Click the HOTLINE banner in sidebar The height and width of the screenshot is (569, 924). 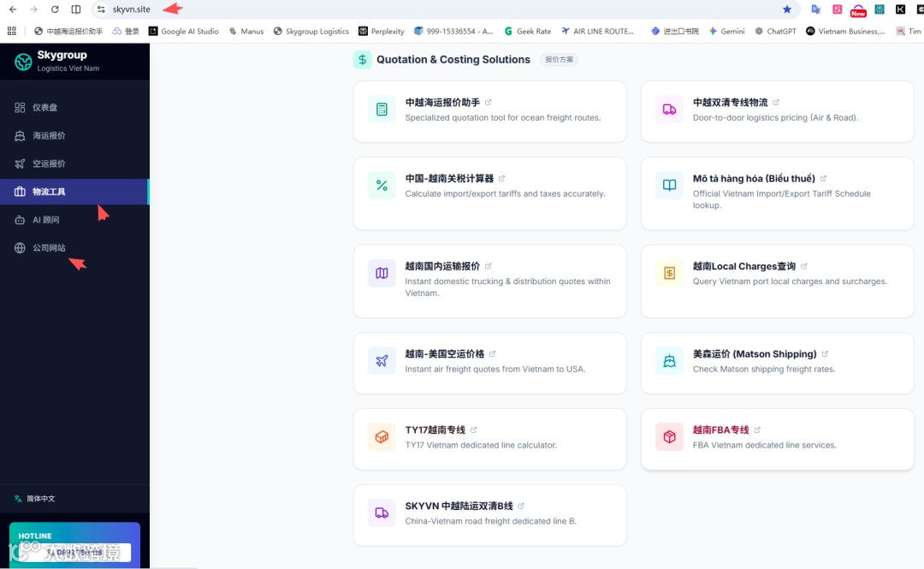coord(74,545)
